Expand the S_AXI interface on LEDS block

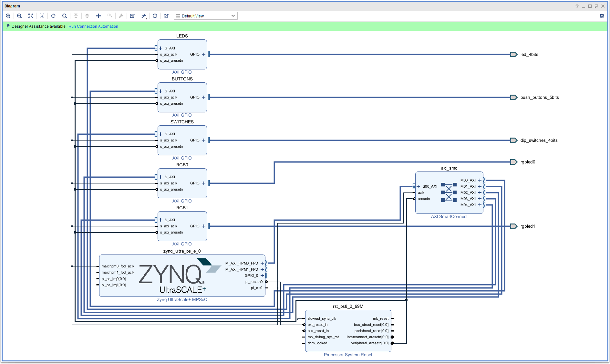pyautogui.click(x=160, y=48)
